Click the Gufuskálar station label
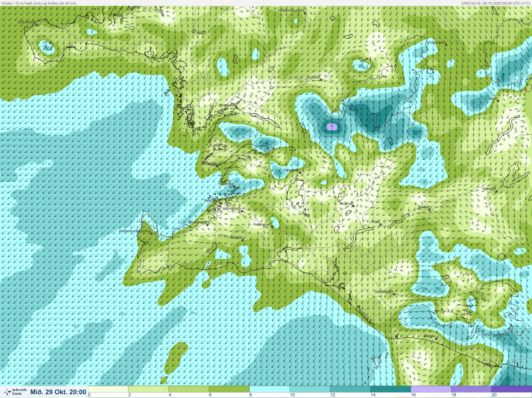 pyautogui.click(x=26, y=22)
